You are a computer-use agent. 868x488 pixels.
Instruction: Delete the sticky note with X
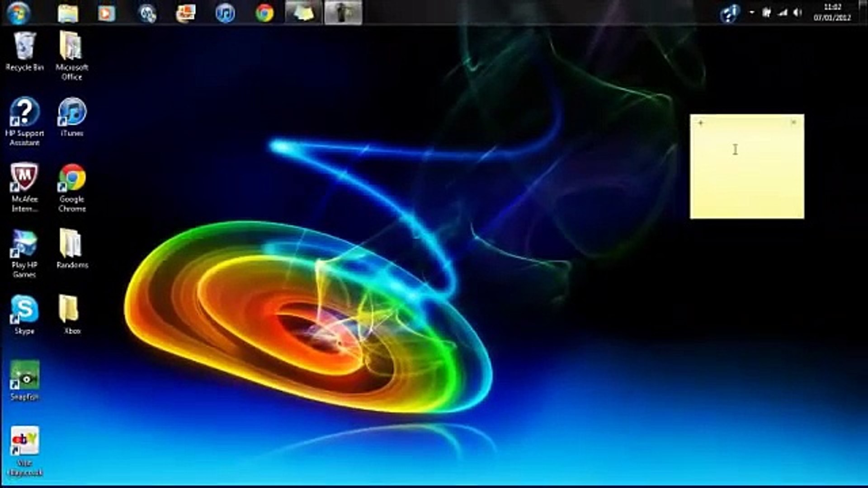pyautogui.click(x=793, y=122)
